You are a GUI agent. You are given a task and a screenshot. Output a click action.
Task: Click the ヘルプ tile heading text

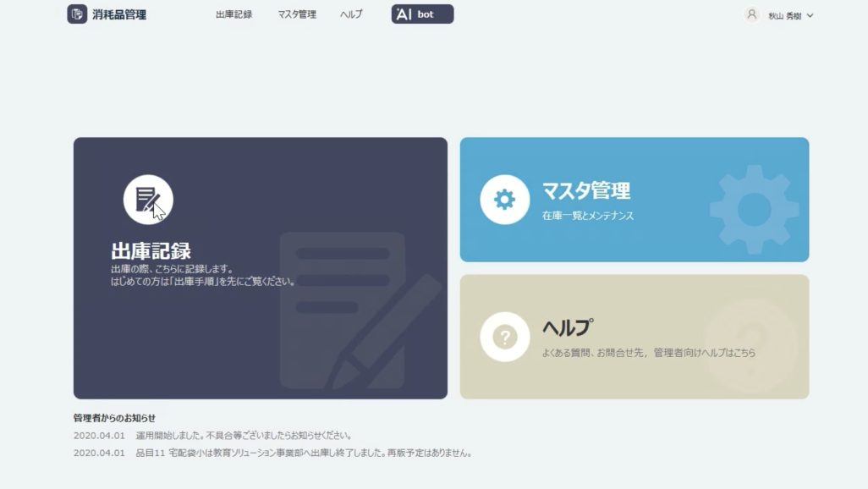pyautogui.click(x=568, y=328)
